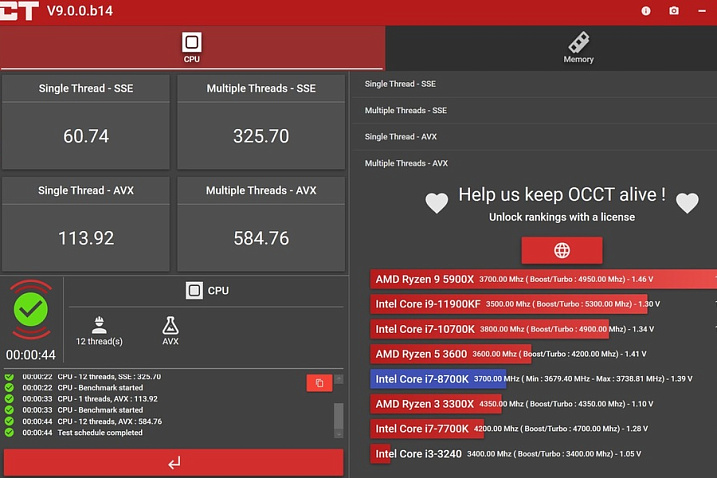Click the V9.0.0.b14 version label
This screenshot has width=717, height=478.
(80, 11)
